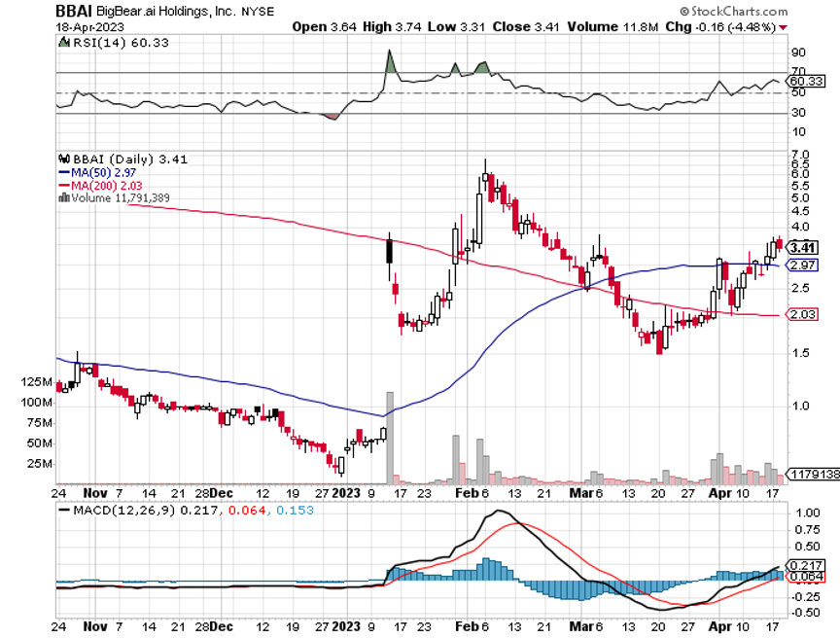Click the RSI(14) area chart legend icon
This screenshot has width=840, height=638.
64,42
